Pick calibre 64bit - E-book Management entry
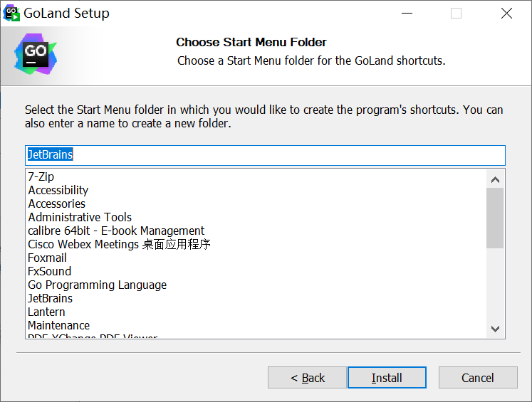The width and height of the screenshot is (532, 402). click(x=116, y=231)
